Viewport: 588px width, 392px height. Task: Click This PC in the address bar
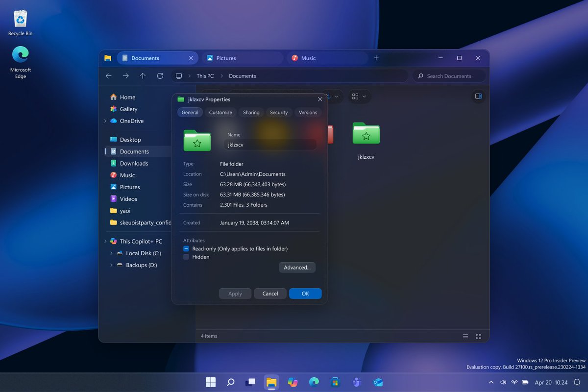click(205, 76)
